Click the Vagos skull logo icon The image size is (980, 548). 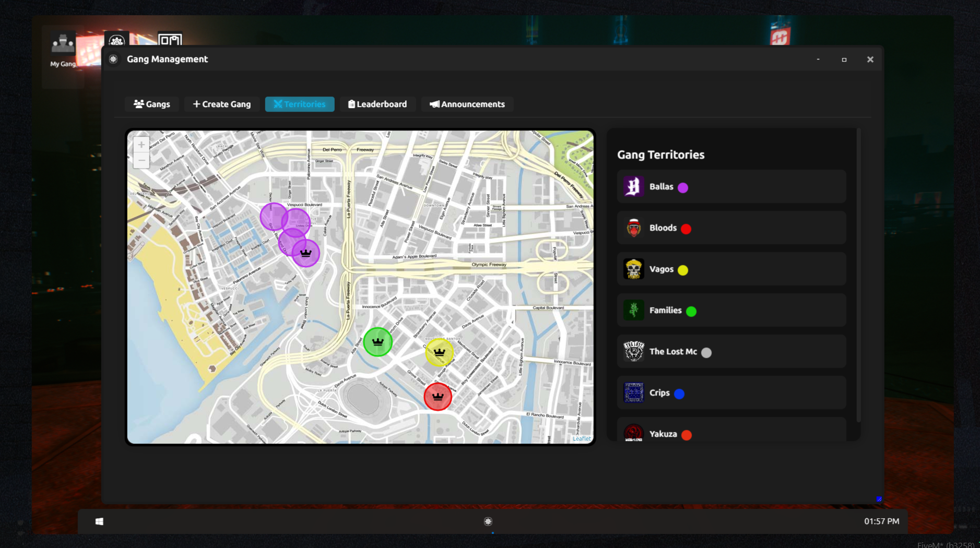pyautogui.click(x=633, y=269)
